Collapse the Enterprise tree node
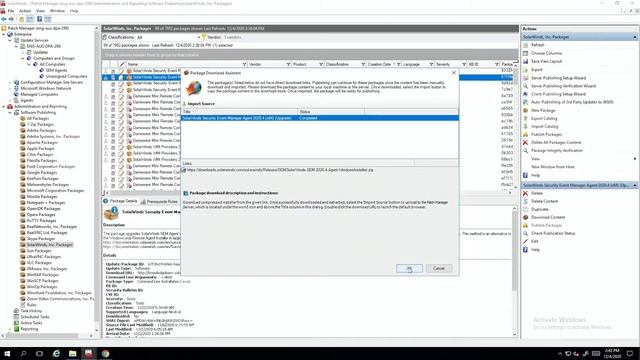 (x=4, y=34)
